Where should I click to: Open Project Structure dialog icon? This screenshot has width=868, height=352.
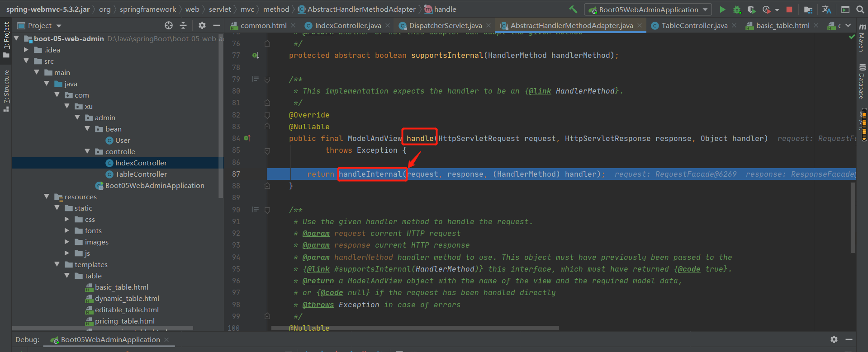(x=808, y=9)
